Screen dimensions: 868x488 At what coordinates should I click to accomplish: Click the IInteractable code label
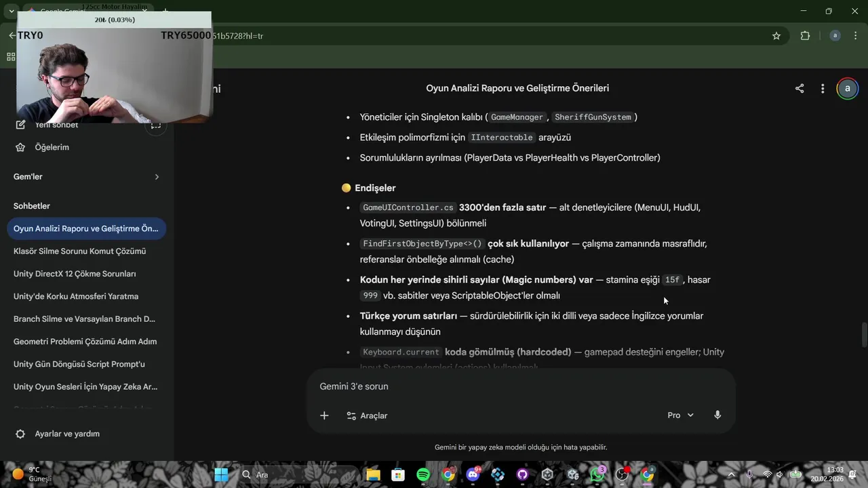tap(502, 138)
